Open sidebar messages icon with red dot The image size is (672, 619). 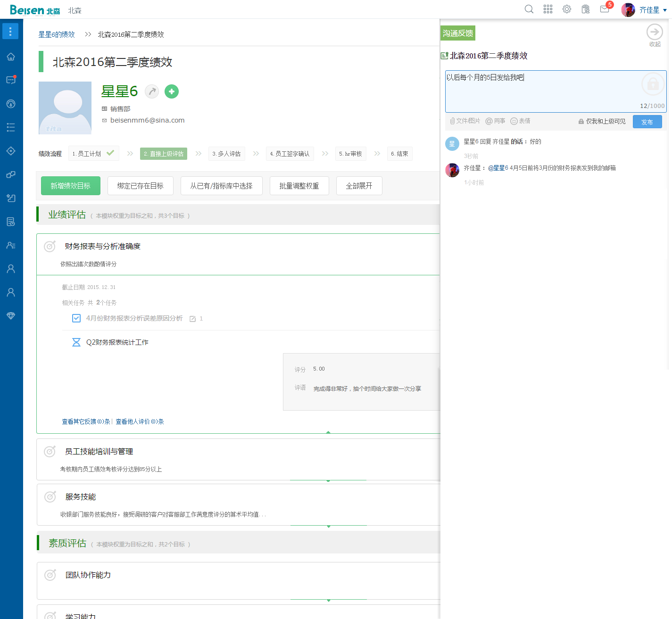click(x=11, y=80)
